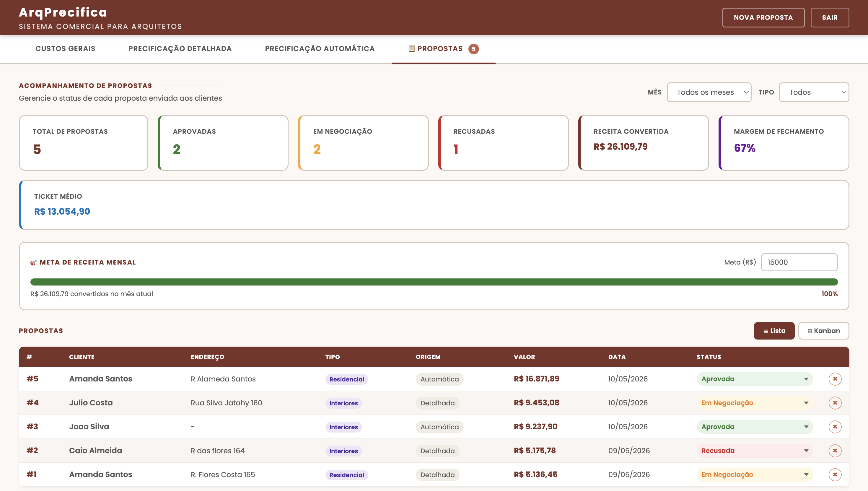Image resolution: width=868 pixels, height=491 pixels.
Task: Switch to Kanban view
Action: click(x=823, y=331)
